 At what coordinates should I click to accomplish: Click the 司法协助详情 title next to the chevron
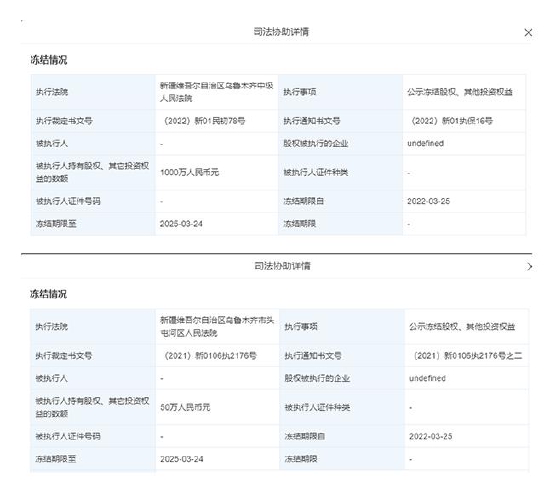pos(282,266)
